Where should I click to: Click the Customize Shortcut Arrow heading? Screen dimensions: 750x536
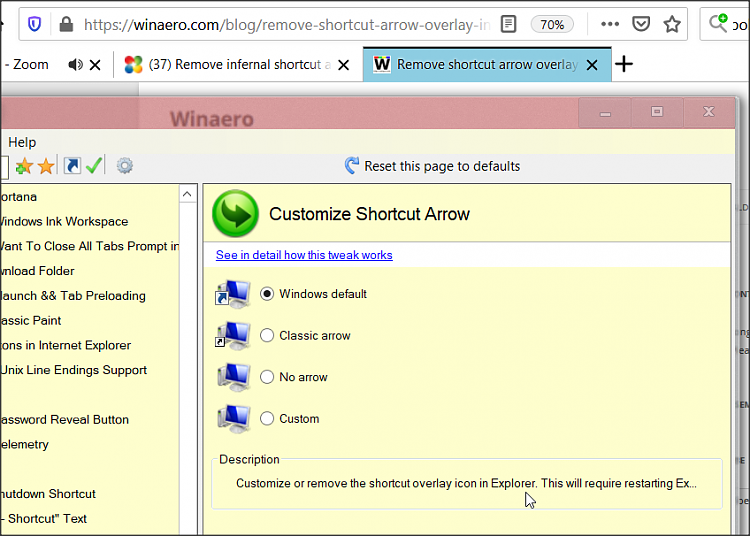[369, 214]
